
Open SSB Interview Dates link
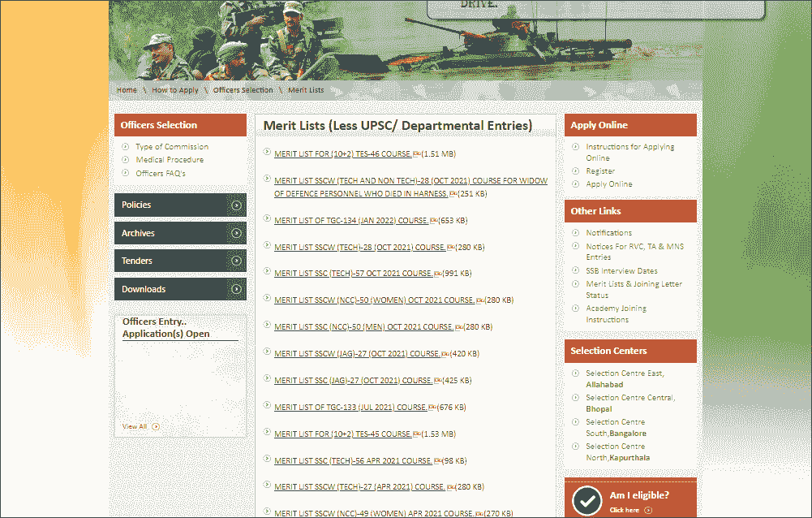[x=621, y=271]
